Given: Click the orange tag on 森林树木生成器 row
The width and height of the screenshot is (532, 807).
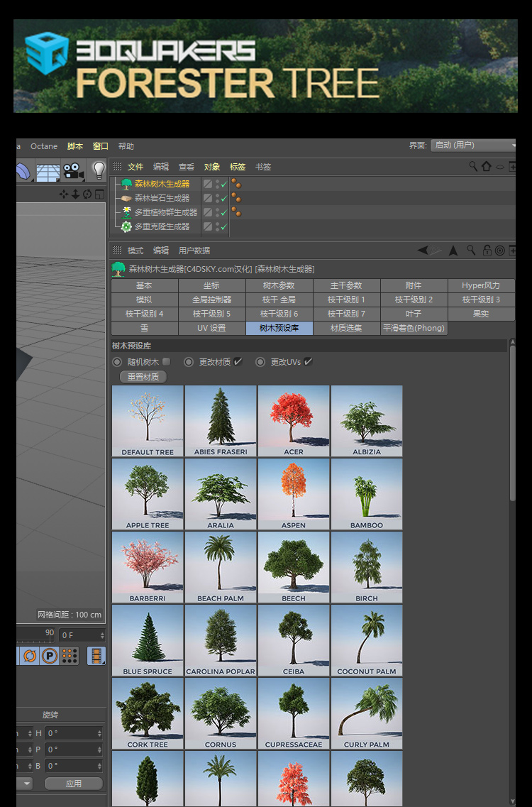Looking at the screenshot, I should (236, 183).
